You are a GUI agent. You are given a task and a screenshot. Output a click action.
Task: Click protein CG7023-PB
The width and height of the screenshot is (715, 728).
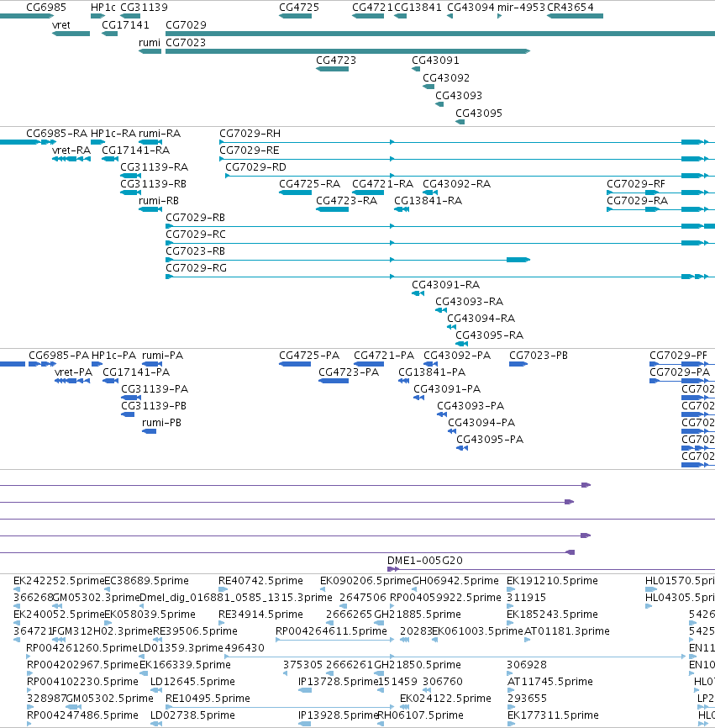tap(539, 356)
